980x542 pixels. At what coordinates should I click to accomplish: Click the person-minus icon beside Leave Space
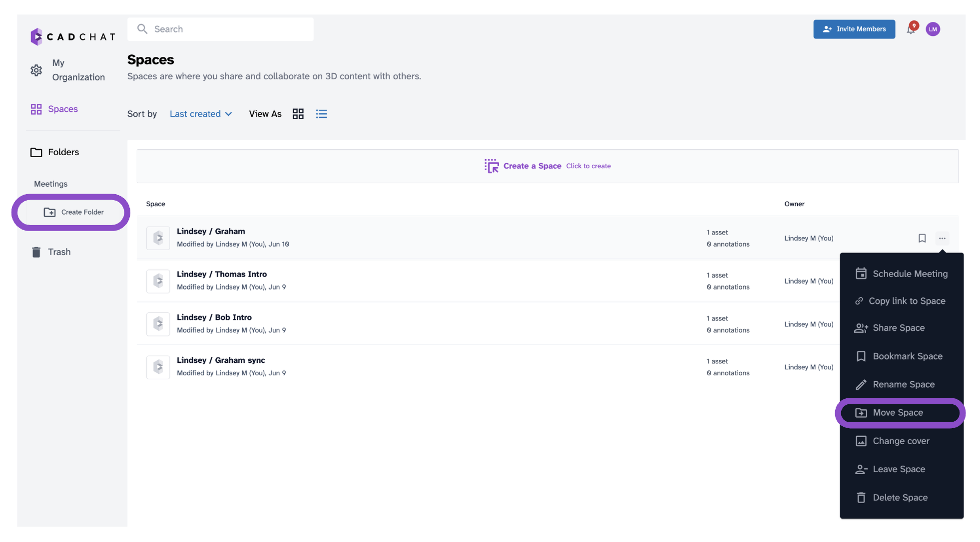(861, 469)
